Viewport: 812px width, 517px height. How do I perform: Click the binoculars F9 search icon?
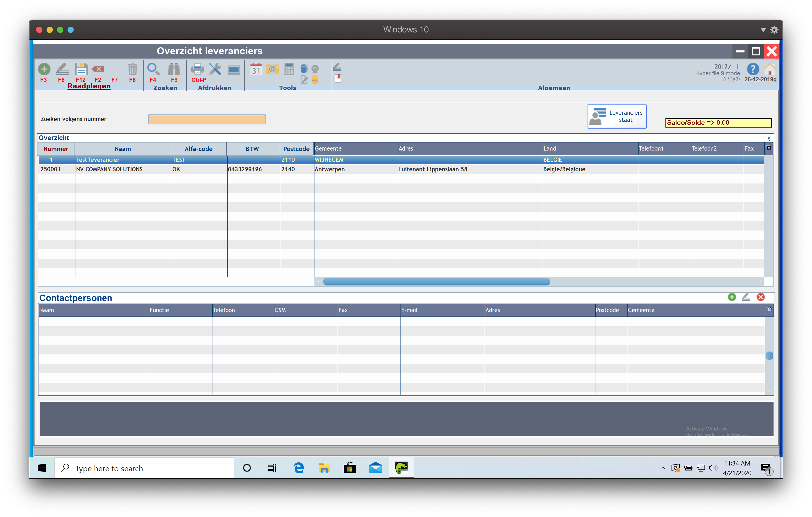[174, 69]
